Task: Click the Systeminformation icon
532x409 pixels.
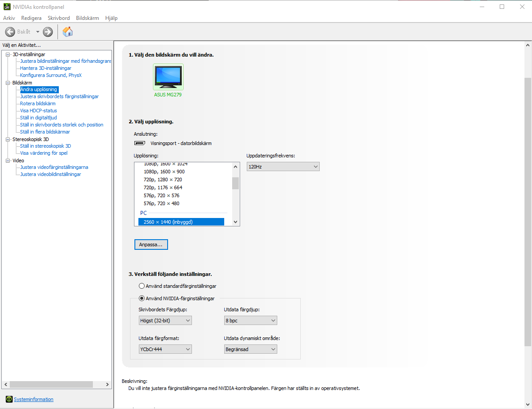Action: (x=9, y=399)
